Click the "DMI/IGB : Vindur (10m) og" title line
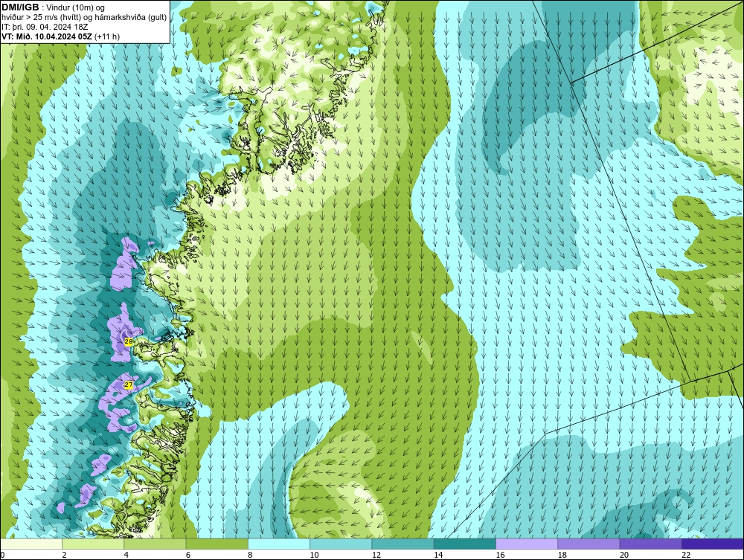The width and height of the screenshot is (744, 560). (54, 7)
